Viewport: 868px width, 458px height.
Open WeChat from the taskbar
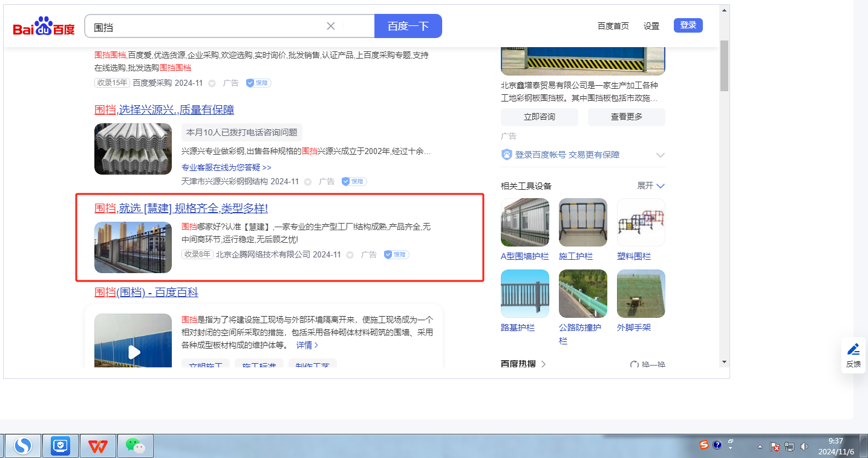click(x=135, y=447)
